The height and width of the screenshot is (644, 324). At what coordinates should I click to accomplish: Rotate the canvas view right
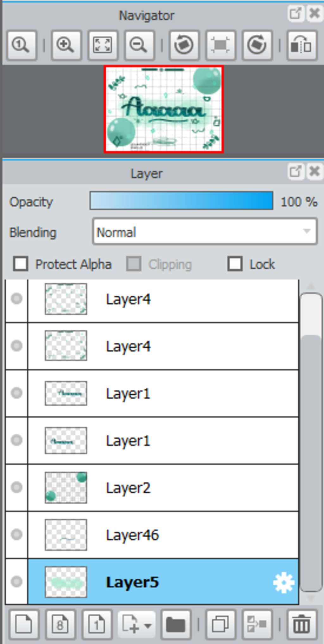click(257, 45)
